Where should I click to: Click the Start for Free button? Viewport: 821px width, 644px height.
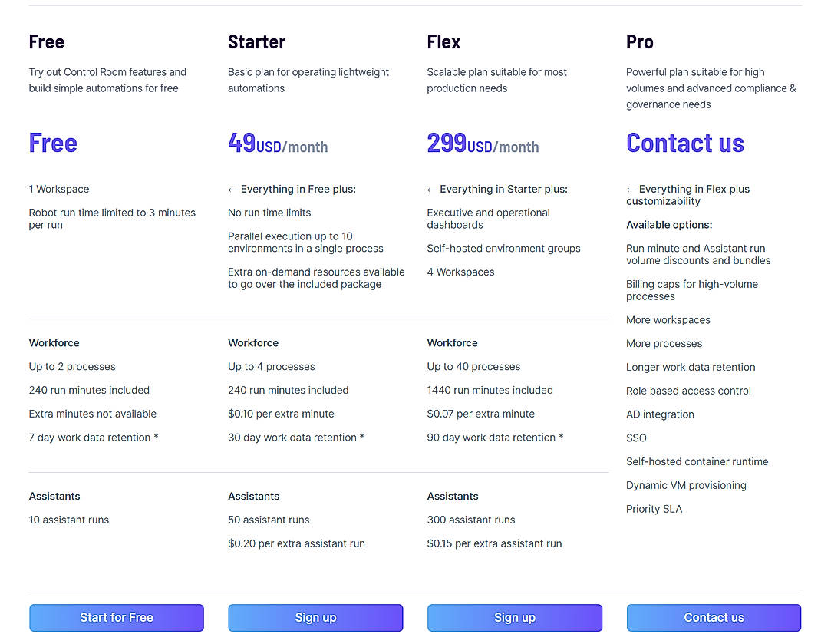(116, 618)
